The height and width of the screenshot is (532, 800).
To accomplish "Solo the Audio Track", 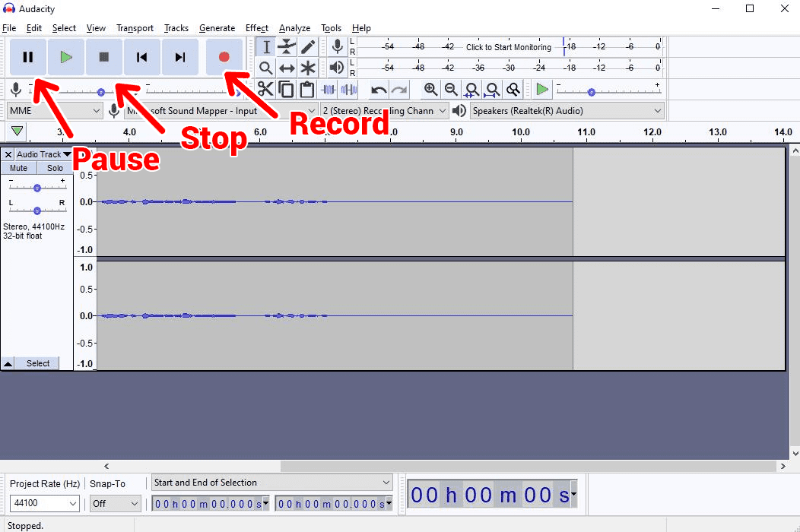I will (55, 168).
